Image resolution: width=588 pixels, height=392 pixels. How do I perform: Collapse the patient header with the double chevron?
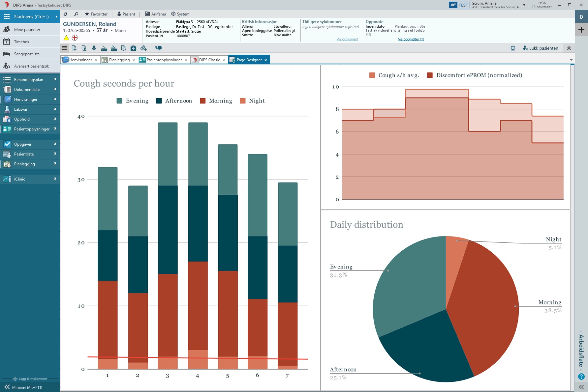click(569, 48)
